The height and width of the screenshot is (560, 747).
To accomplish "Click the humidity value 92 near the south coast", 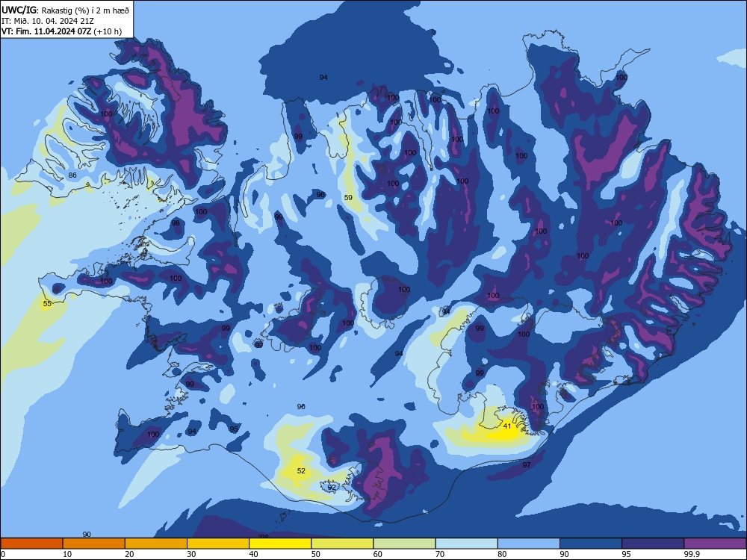I will pyautogui.click(x=332, y=487).
